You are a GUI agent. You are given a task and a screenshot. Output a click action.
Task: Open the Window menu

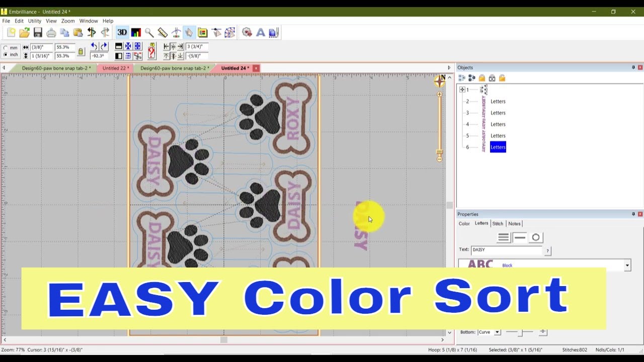pos(89,21)
